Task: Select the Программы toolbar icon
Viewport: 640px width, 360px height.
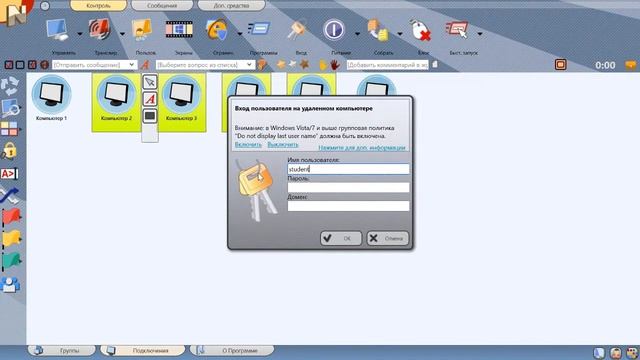Action: coord(260,29)
